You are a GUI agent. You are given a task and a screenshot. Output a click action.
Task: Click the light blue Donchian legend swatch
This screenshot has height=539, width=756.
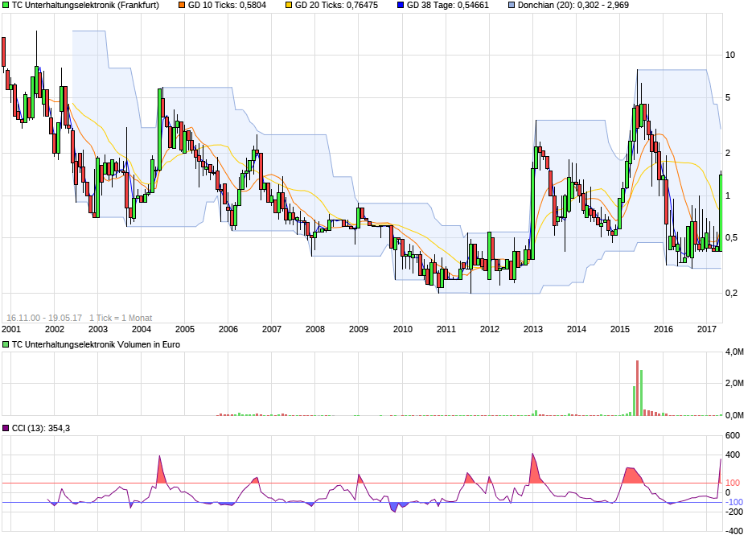(512, 6)
